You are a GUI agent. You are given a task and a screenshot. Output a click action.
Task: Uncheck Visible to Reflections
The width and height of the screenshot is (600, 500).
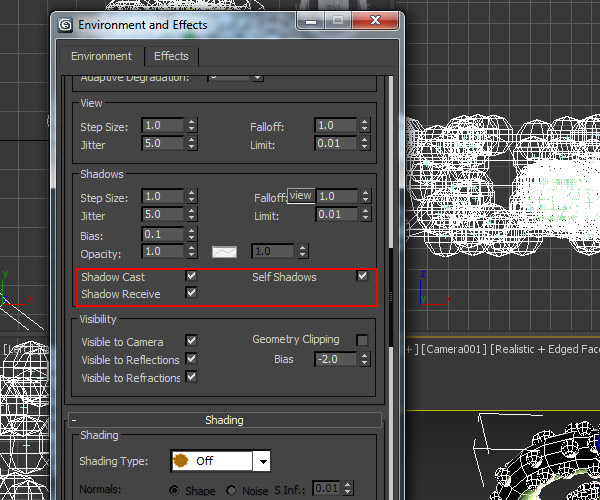click(191, 358)
